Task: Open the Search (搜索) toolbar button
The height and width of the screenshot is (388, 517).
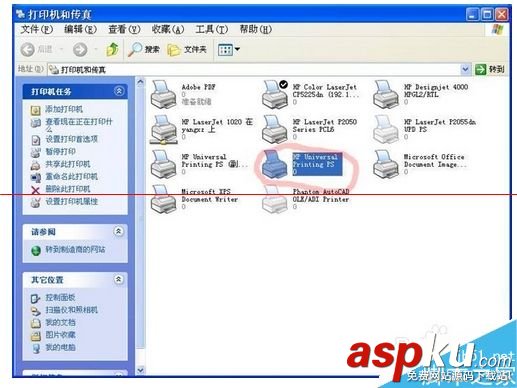Action: [x=144, y=50]
